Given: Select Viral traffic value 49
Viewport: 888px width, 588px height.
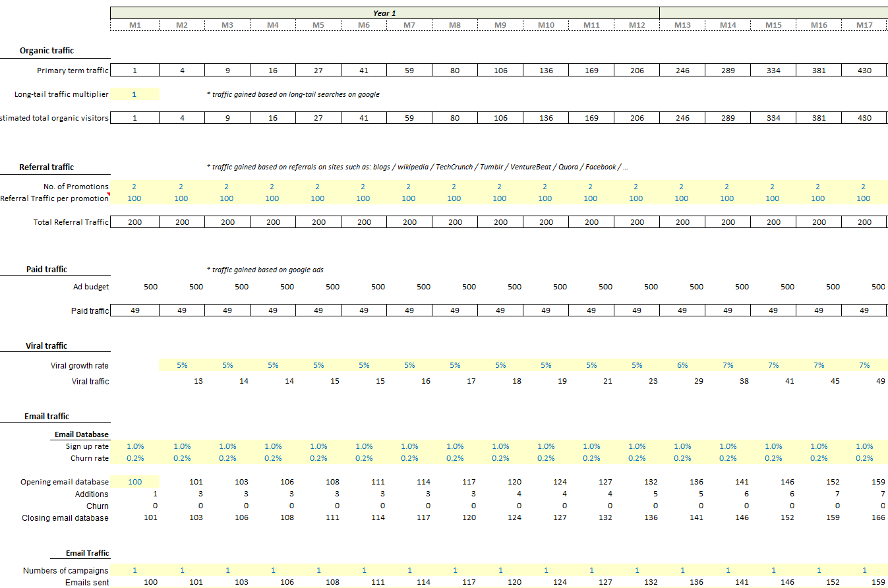Looking at the screenshot, I should coord(881,382).
